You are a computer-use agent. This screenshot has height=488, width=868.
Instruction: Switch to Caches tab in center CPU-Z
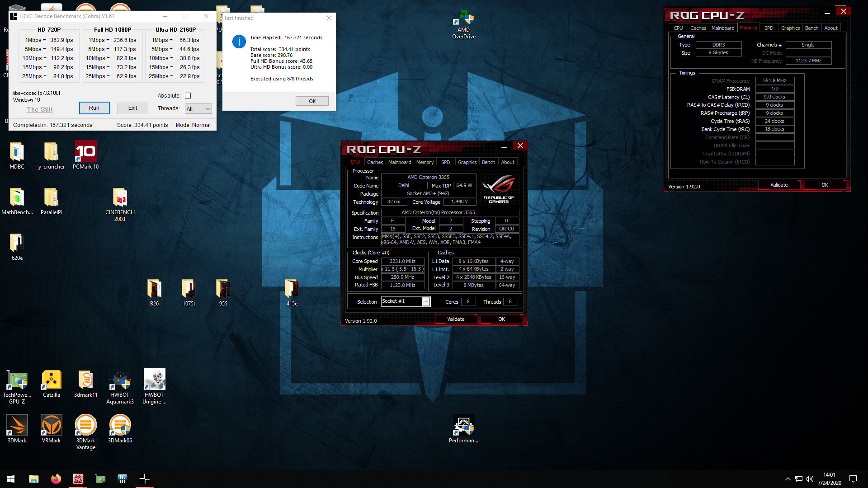[x=375, y=162]
